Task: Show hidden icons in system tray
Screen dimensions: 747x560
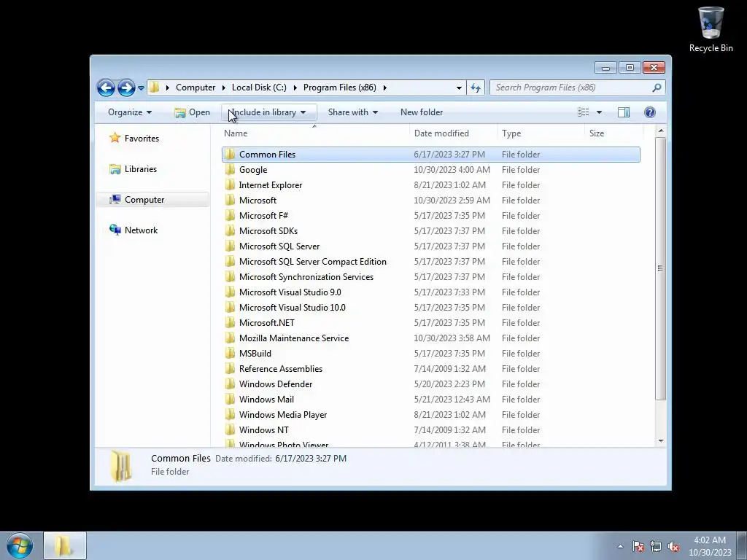Action: 620,546
